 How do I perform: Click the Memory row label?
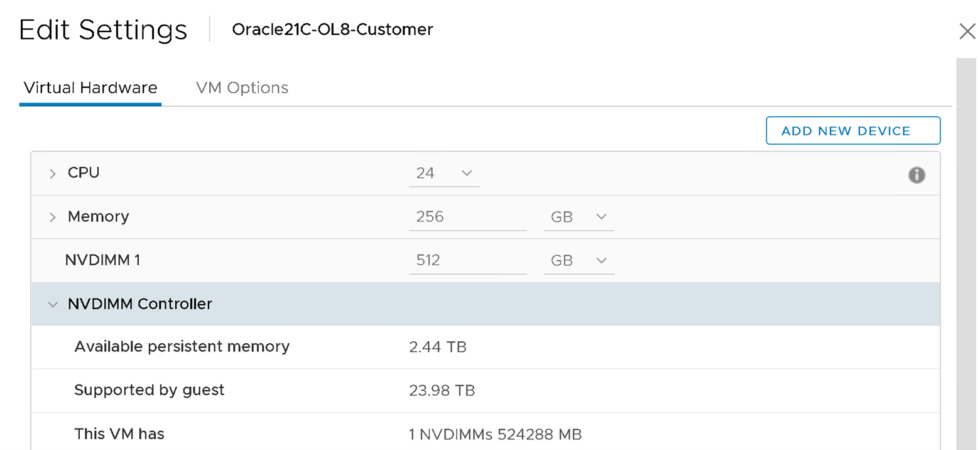[x=98, y=217]
